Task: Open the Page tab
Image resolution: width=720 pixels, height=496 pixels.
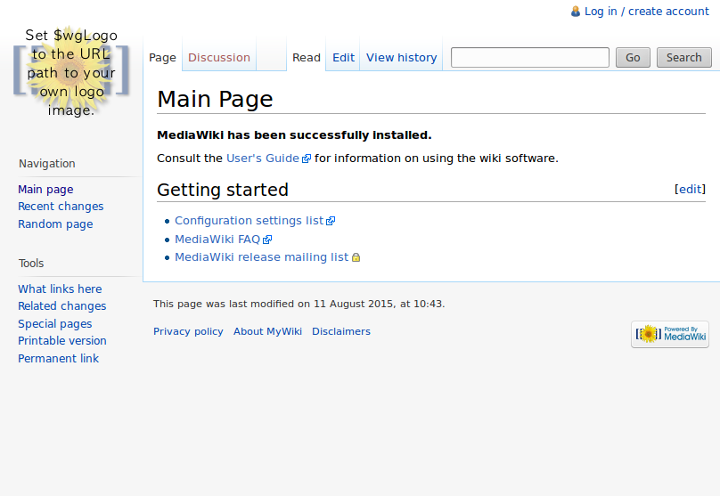Action: click(x=163, y=57)
